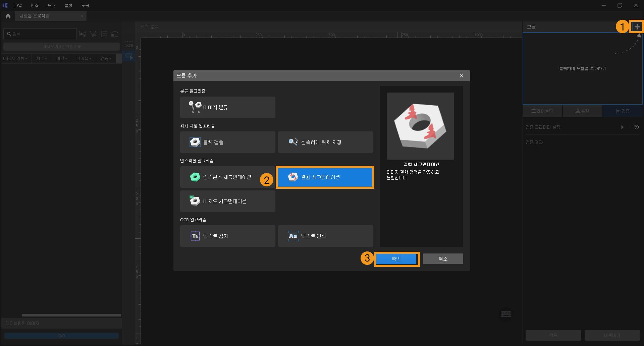Open the filter funnel icon
The height and width of the screenshot is (346, 644).
point(93,34)
